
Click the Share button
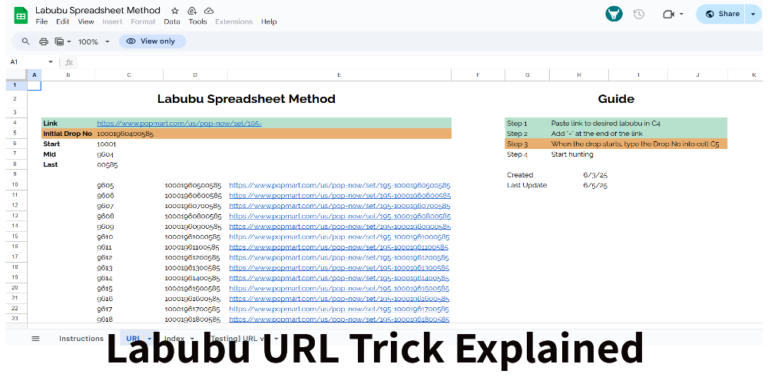[x=721, y=14]
